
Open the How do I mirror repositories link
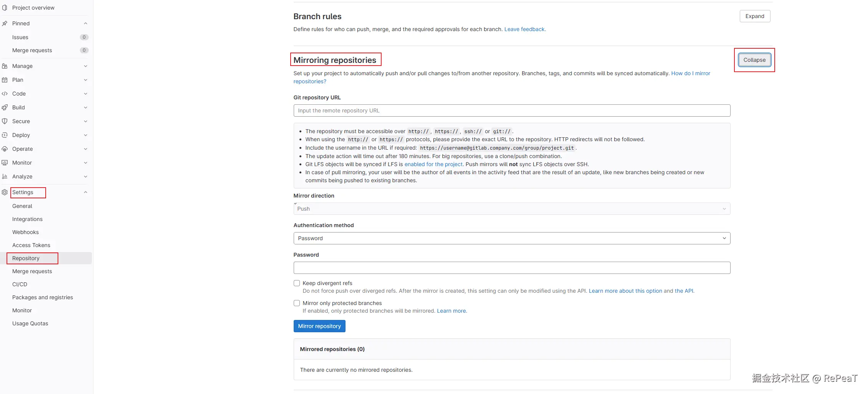[690, 73]
